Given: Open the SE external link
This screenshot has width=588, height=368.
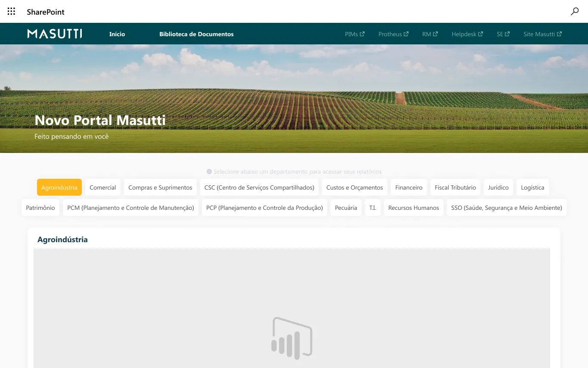Looking at the screenshot, I should 503,34.
